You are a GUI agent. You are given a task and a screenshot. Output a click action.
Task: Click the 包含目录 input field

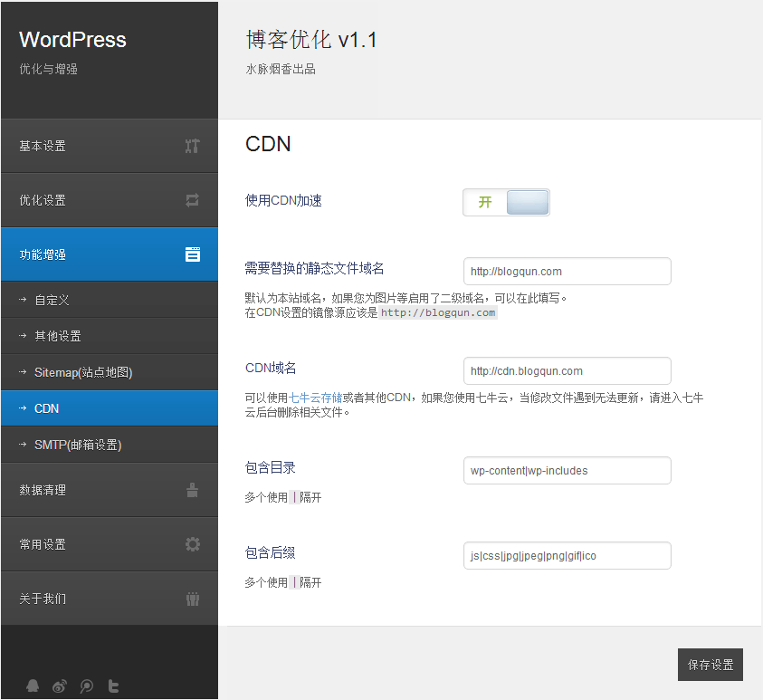tap(567, 470)
